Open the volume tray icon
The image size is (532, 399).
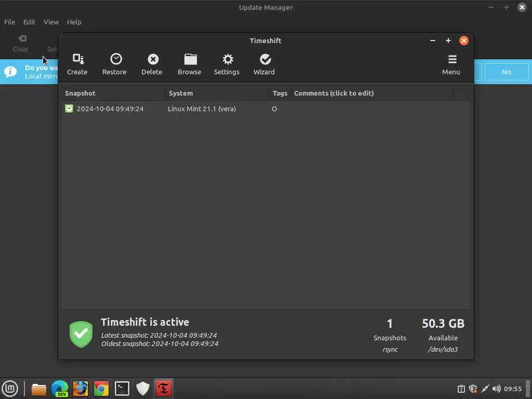coord(496,389)
